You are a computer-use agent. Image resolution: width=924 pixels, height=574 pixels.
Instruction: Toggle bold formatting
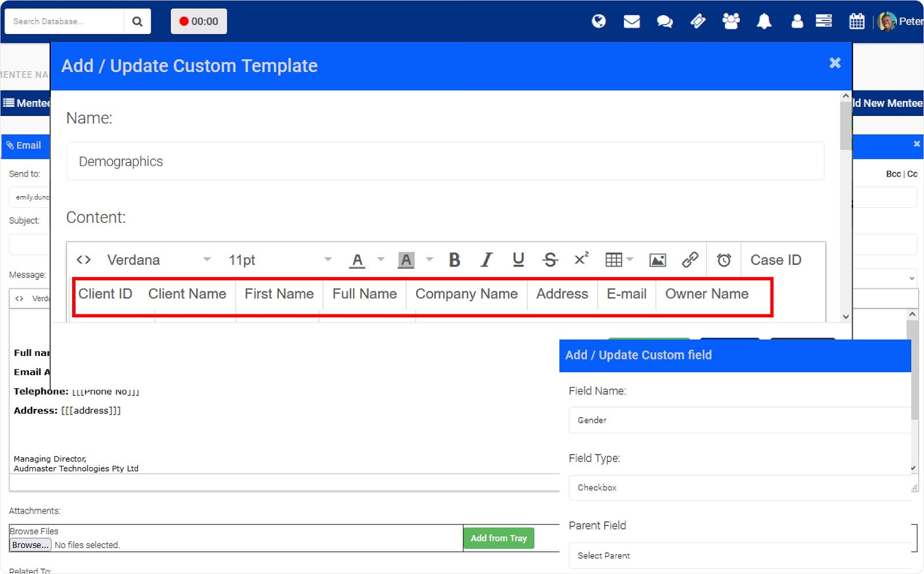point(454,260)
